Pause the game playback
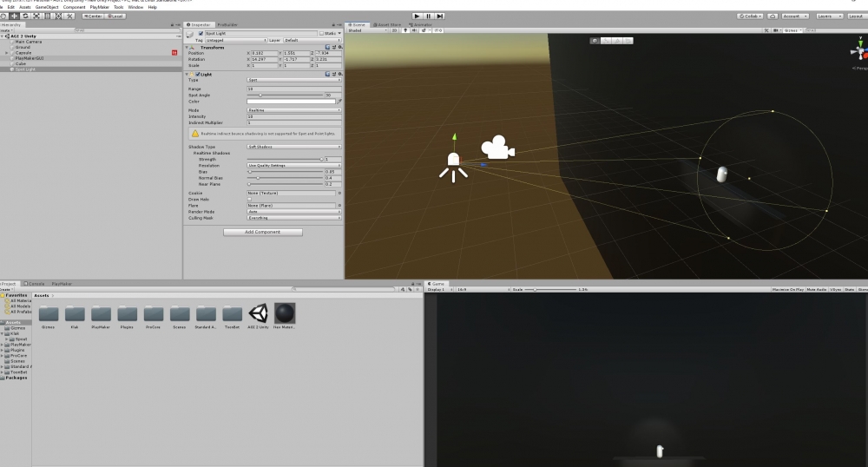Screen dimensions: 868x467 point(429,16)
